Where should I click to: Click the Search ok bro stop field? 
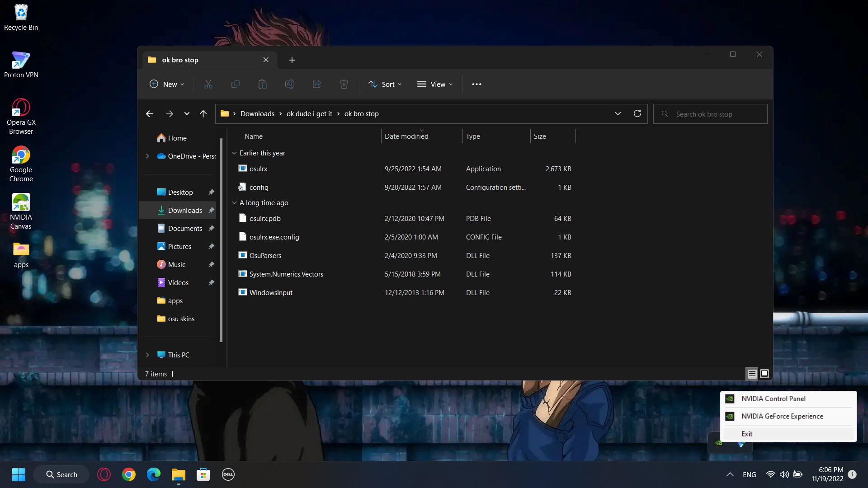(714, 114)
